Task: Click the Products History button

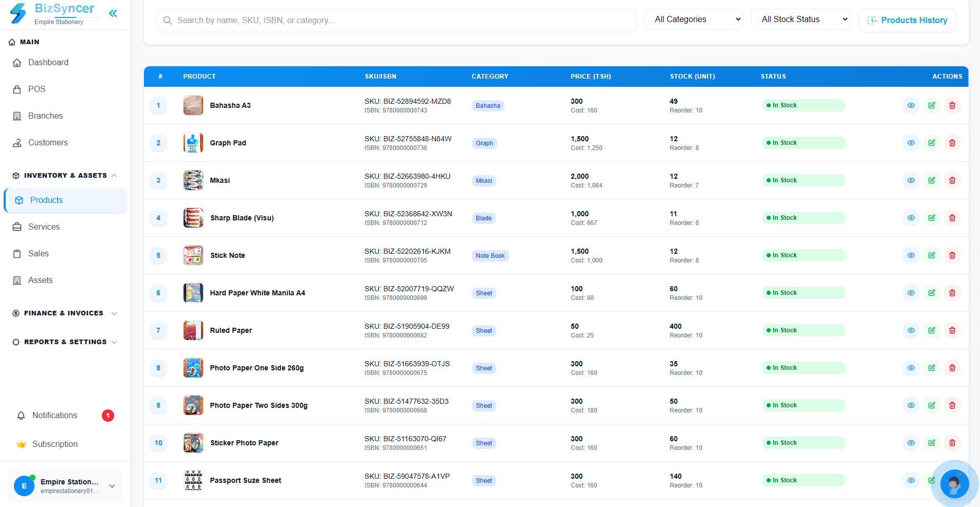Action: tap(907, 21)
